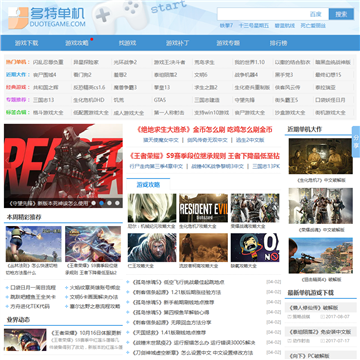Open 三国志13PK sub-link
Image resolution: width=360 pixels, height=360 pixels.
click(266, 166)
